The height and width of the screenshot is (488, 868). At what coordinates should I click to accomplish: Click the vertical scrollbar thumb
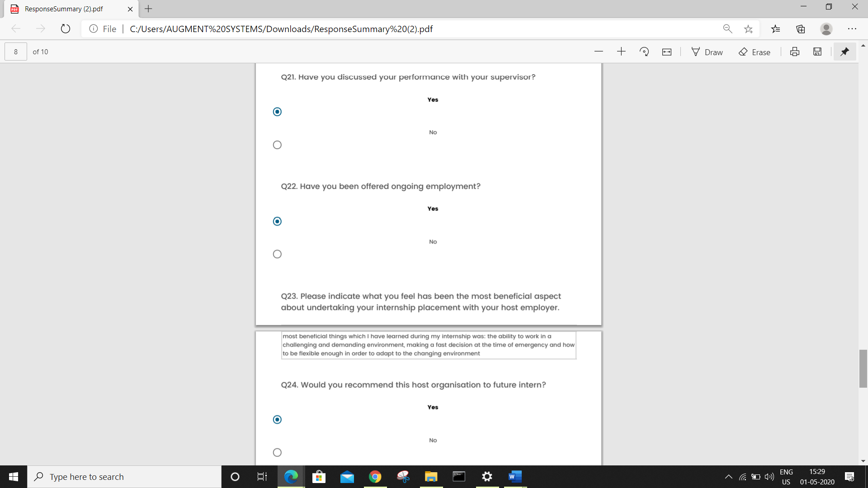click(863, 368)
